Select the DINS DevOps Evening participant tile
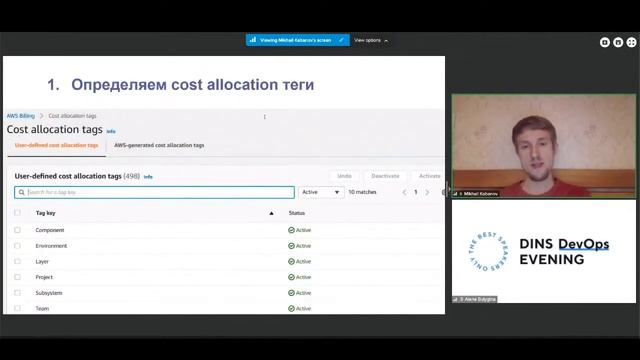This screenshot has height=360, width=640. click(544, 251)
